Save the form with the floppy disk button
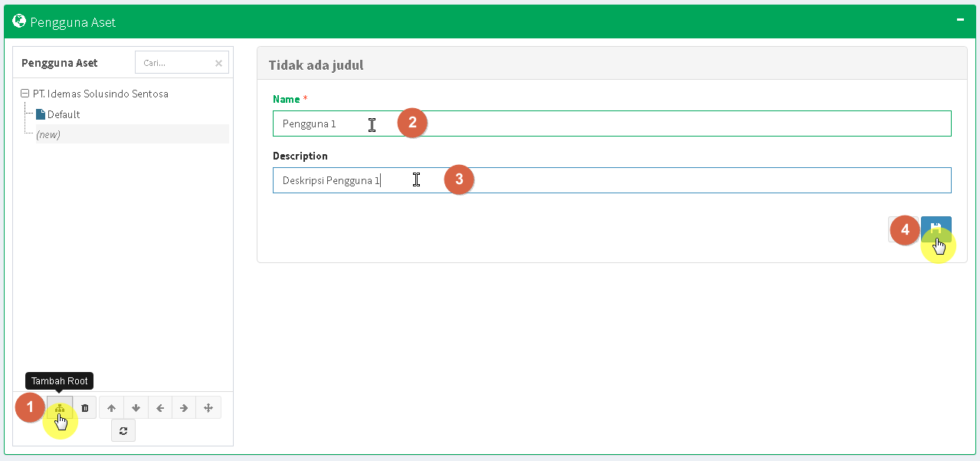Screen dimensions: 980x461 [x=936, y=229]
